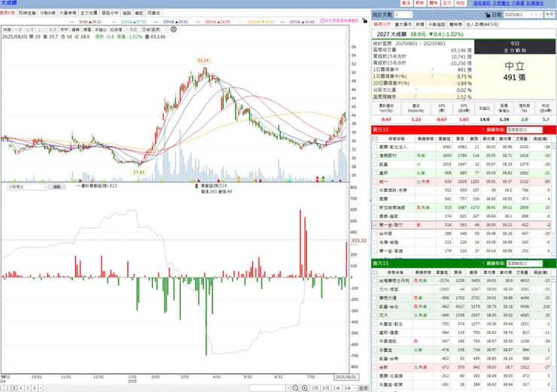Click the help icon in 買方15 header
The image size is (557, 392).
click(x=482, y=130)
